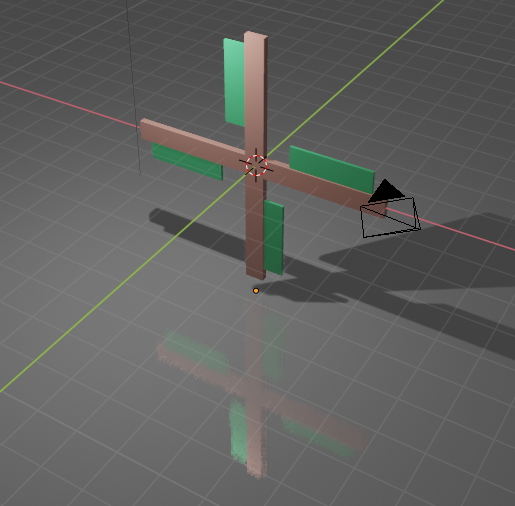
Task: Select the green panel beside the lower vertical bar
Action: click(274, 237)
